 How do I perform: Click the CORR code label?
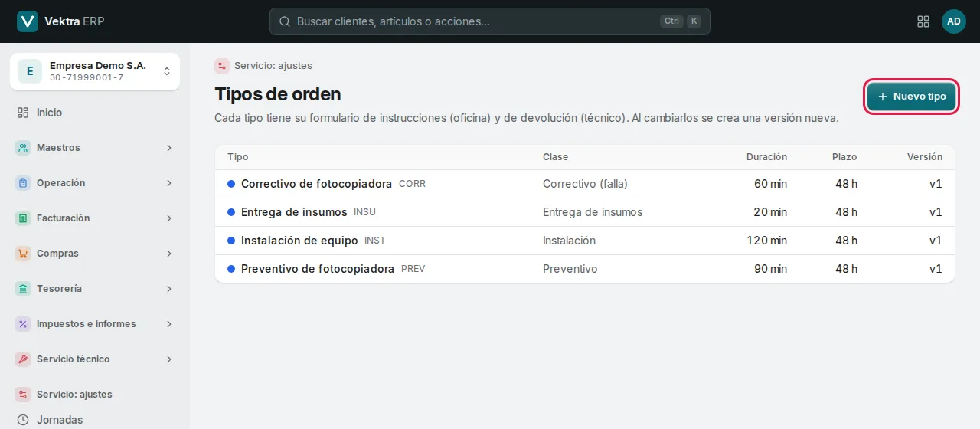(412, 185)
